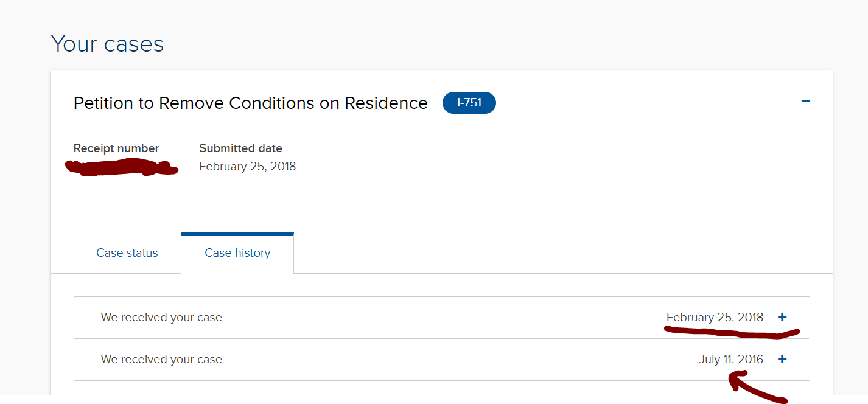This screenshot has height=404, width=868.
Task: Switch to the Case status tab
Action: point(127,253)
